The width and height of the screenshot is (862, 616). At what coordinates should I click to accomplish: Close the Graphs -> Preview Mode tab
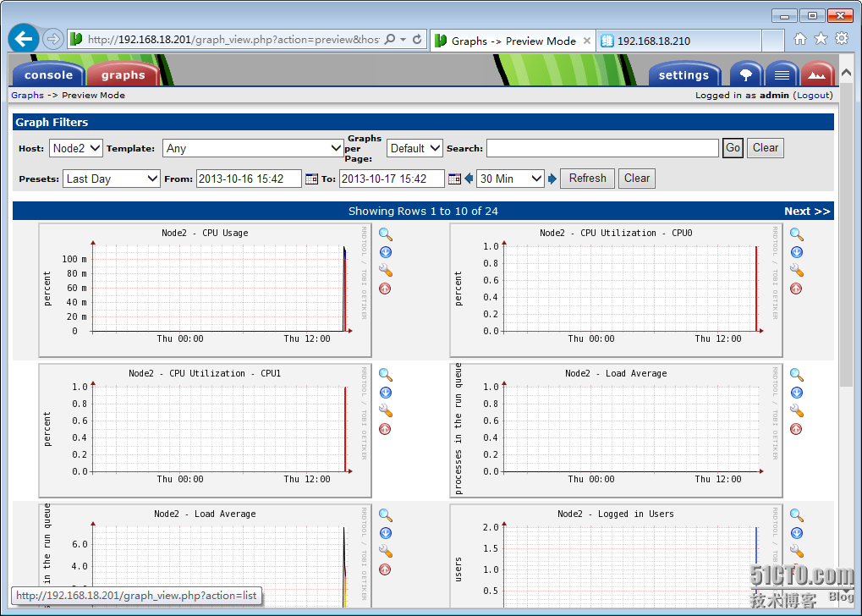click(586, 41)
